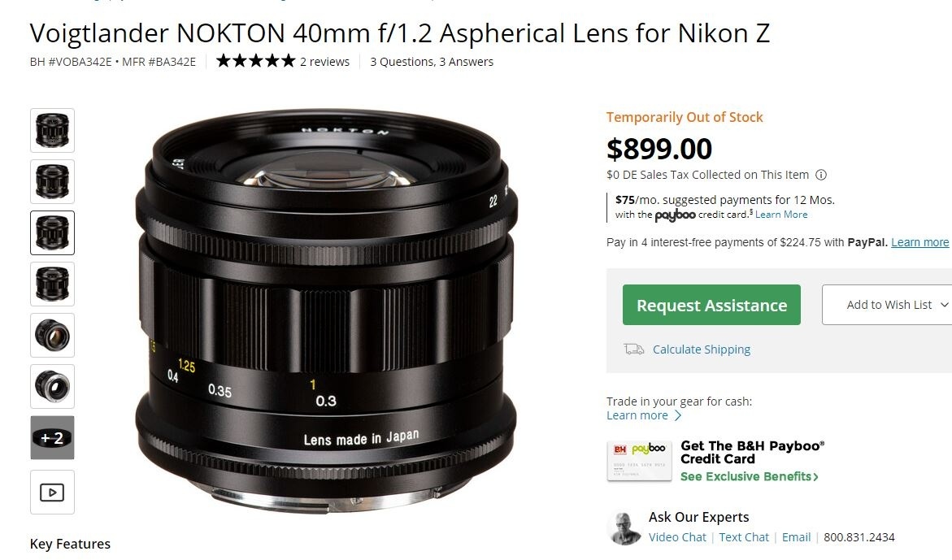
Task: Expand the Add to Wish List dropdown
Action: pos(887,305)
